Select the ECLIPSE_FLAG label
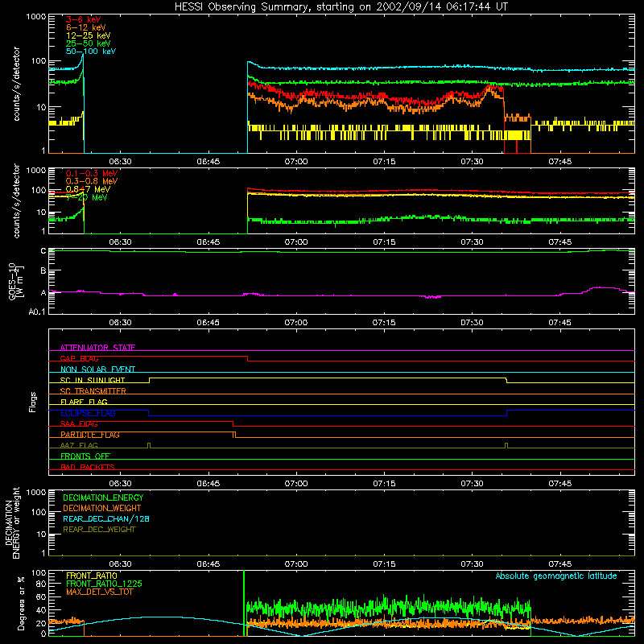This screenshot has height=644, width=644. [88, 413]
